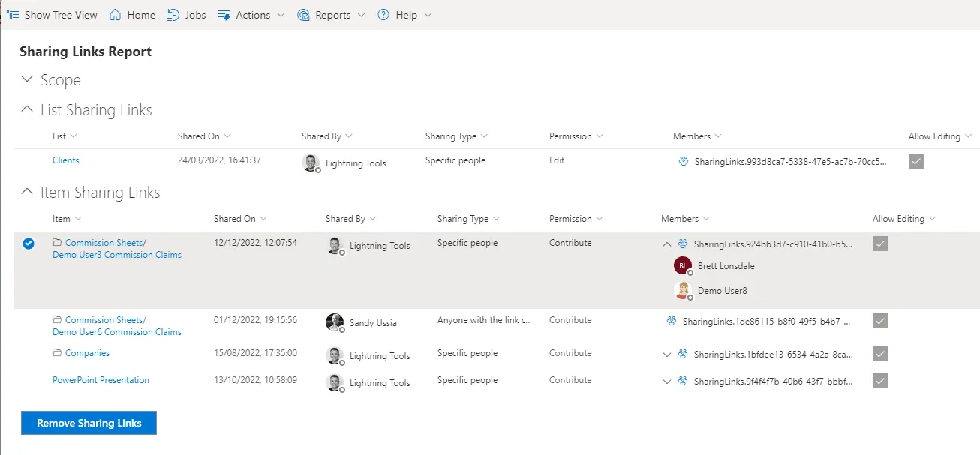Image resolution: width=980 pixels, height=455 pixels.
Task: Select the Actions flag icon
Action: (222, 14)
